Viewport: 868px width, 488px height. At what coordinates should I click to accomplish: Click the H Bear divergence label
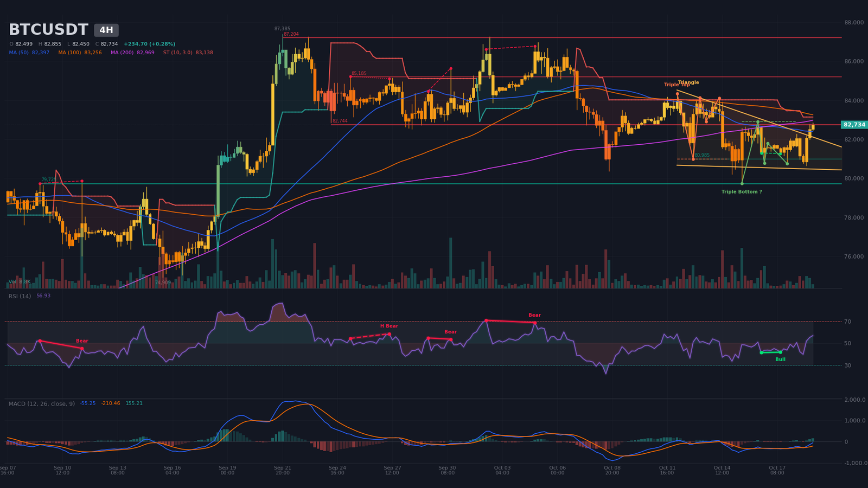389,326
